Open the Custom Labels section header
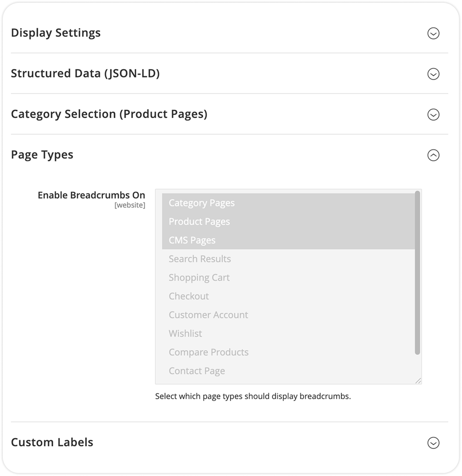Screen dimensions: 462x476 [x=52, y=442]
